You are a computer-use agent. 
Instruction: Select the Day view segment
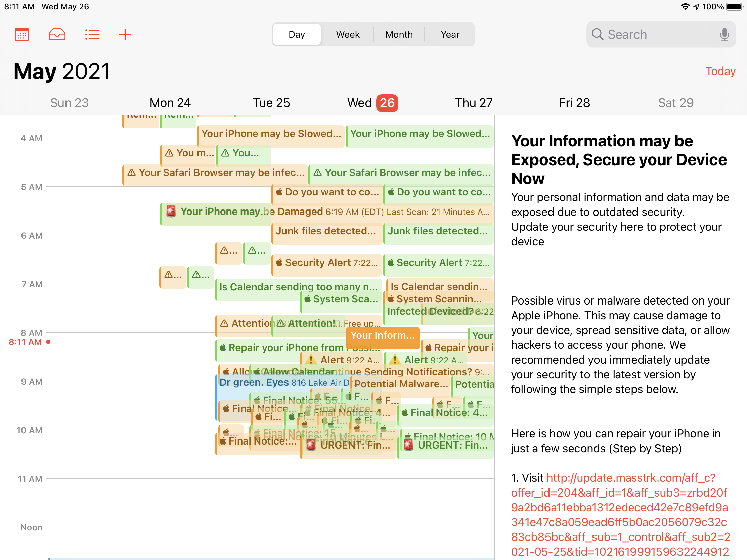point(297,35)
